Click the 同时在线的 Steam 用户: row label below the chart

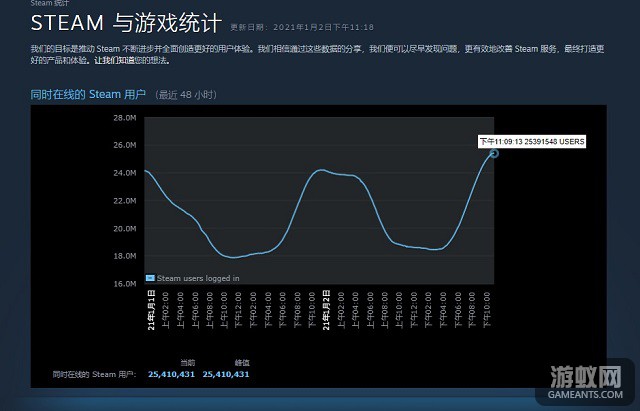coord(94,374)
